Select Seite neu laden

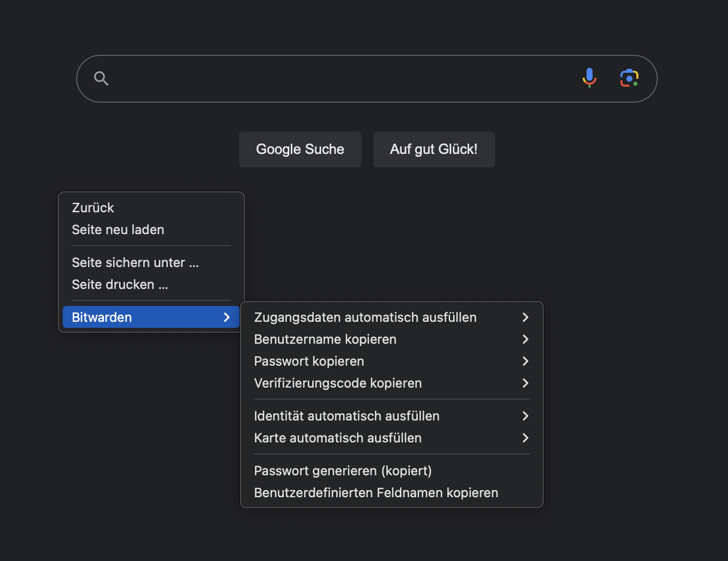click(x=151, y=230)
